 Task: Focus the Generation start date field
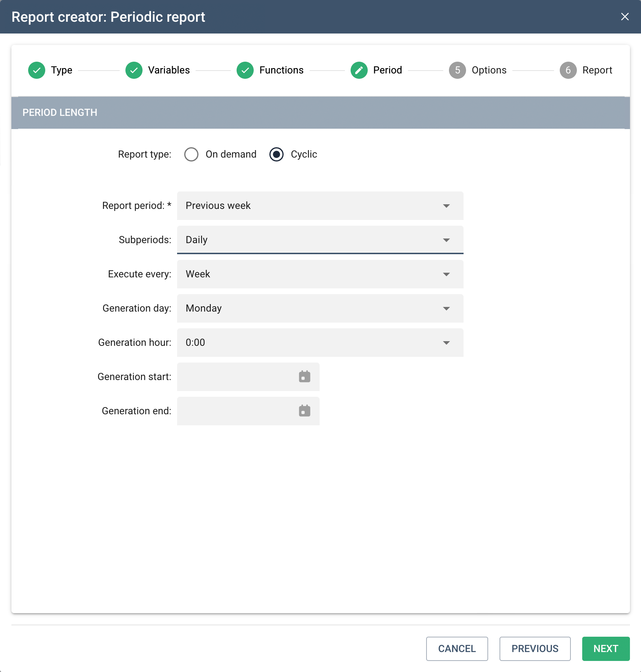[248, 377]
